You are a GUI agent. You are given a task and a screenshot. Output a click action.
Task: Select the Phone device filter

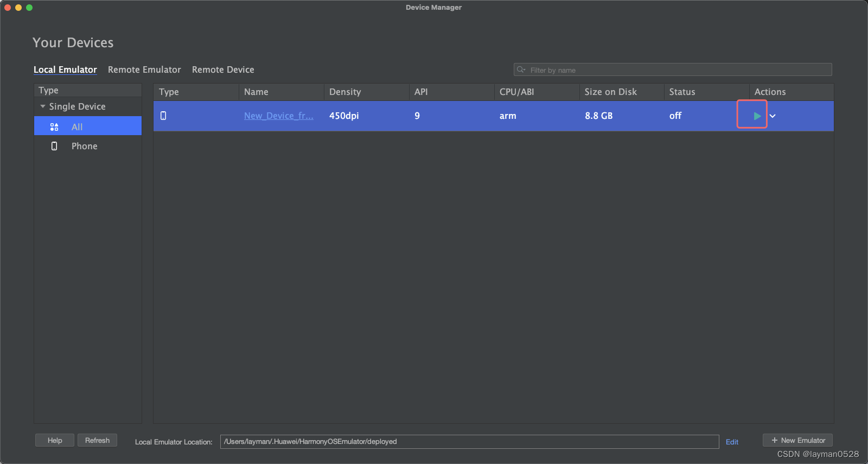click(x=88, y=146)
